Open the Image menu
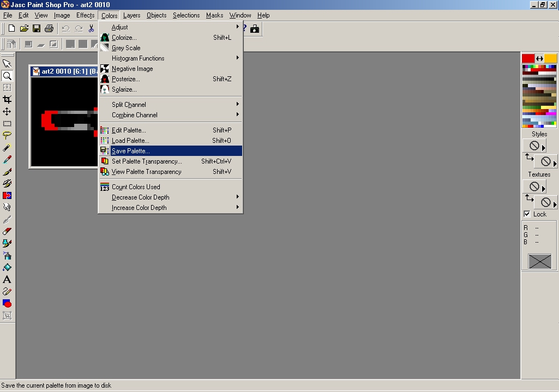 [x=62, y=15]
